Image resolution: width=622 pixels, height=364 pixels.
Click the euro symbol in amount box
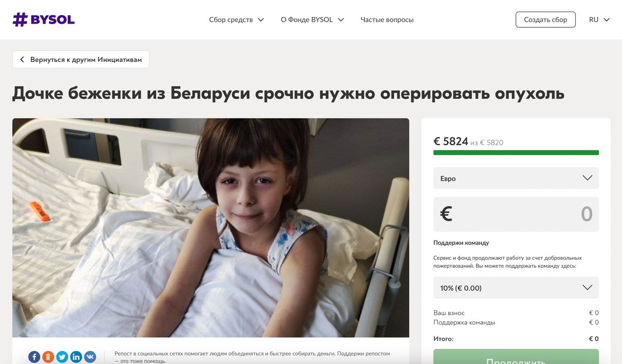pyautogui.click(x=446, y=214)
